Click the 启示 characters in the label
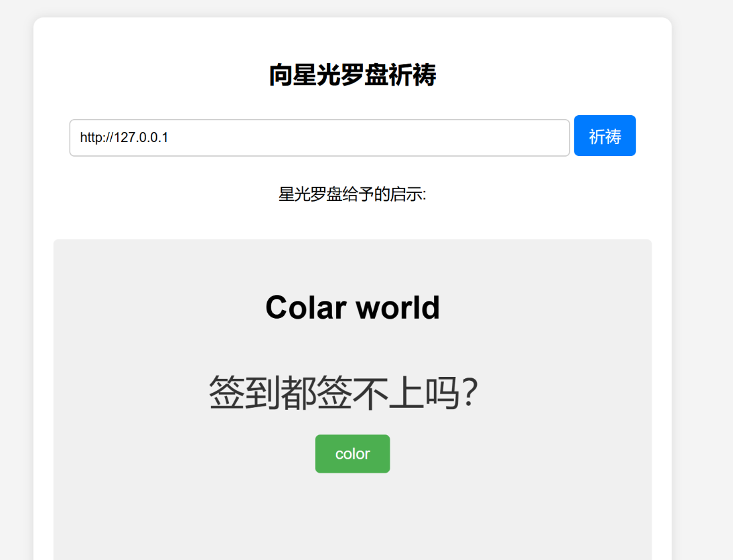The height and width of the screenshot is (560, 733). tap(405, 194)
